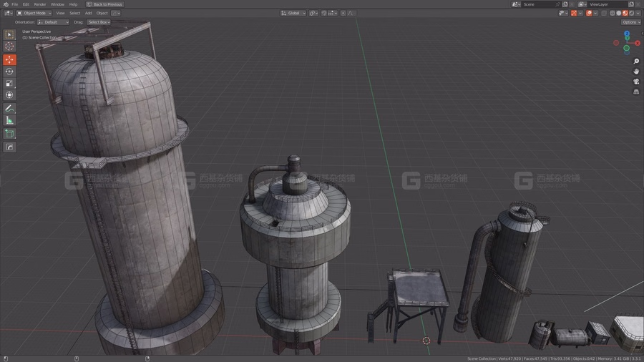
Task: Open the Help menu
Action: [x=73, y=4]
